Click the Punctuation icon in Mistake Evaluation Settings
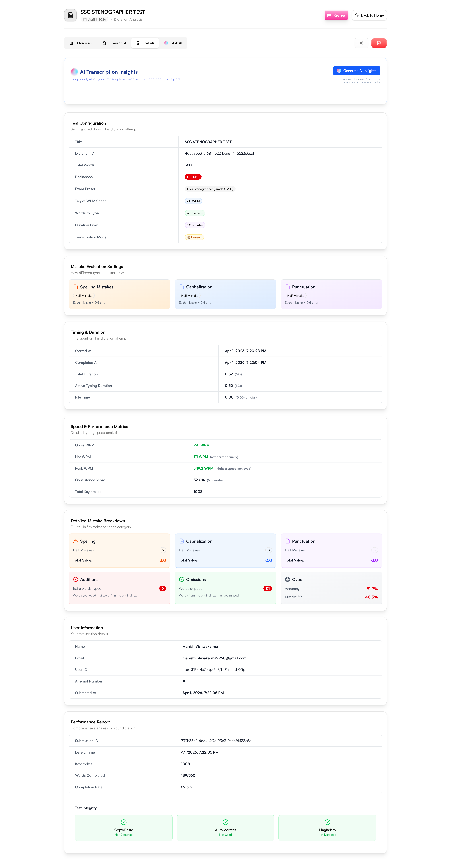 288,287
